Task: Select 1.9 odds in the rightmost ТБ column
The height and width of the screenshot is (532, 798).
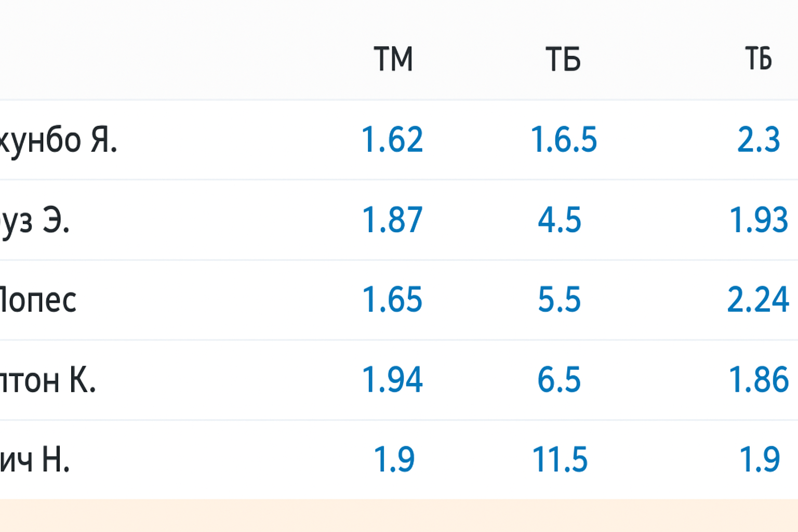Action: pyautogui.click(x=760, y=460)
